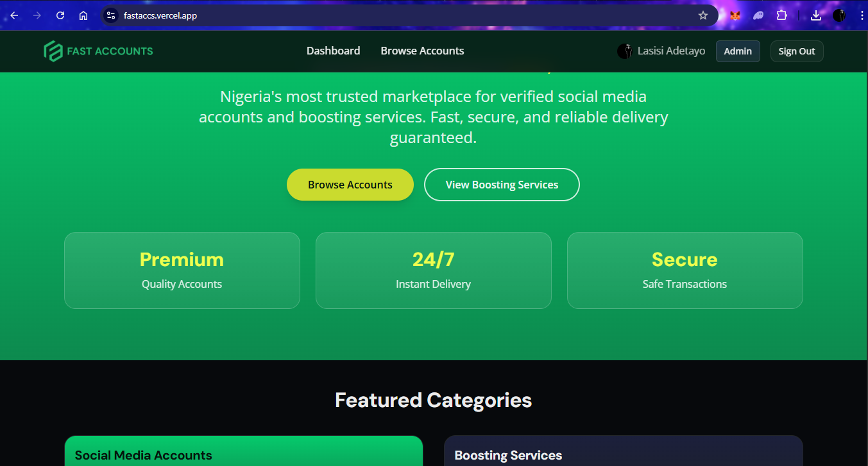
Task: Open the browser home page
Action: [83, 15]
